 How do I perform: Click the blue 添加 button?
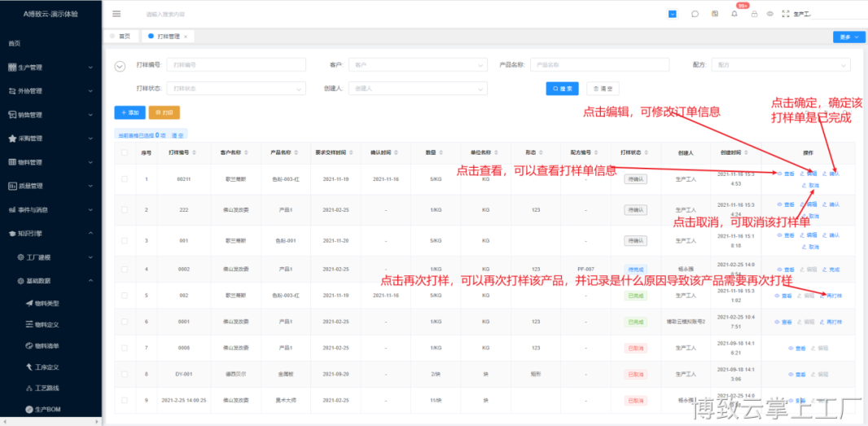click(x=129, y=112)
